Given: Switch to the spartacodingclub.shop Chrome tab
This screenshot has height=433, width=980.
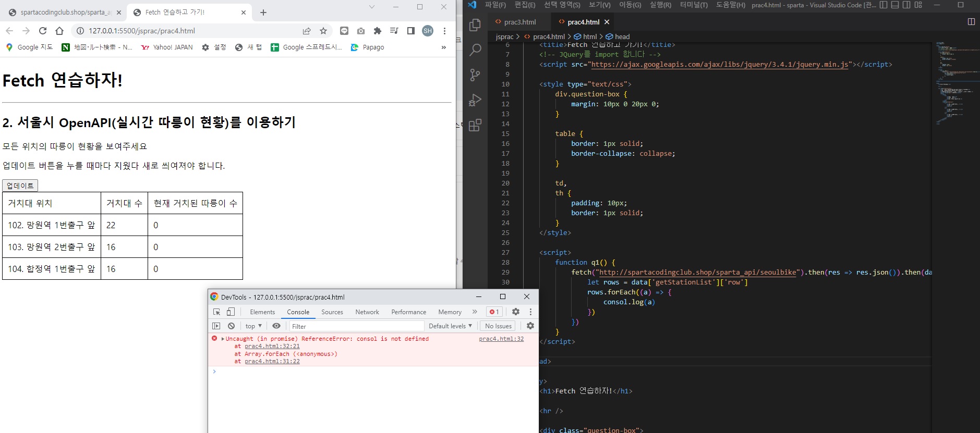Looking at the screenshot, I should (65, 13).
